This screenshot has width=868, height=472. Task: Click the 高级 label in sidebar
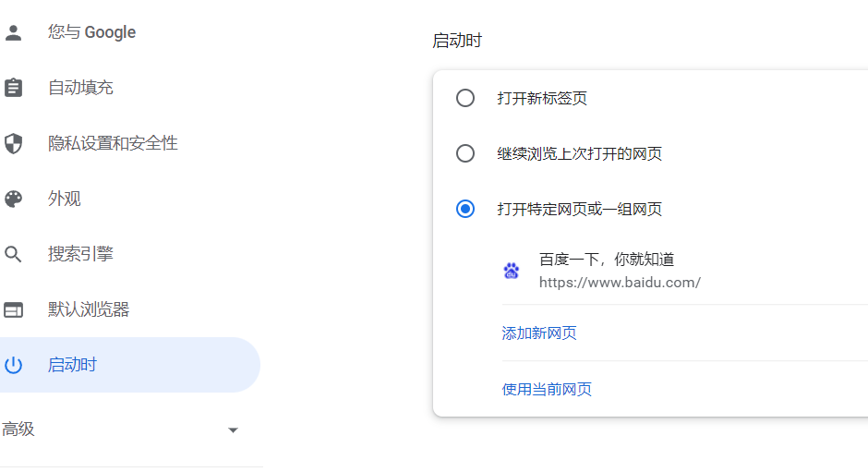tap(18, 430)
